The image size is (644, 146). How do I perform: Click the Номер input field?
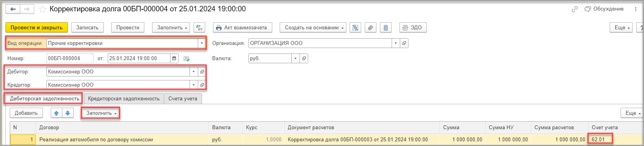click(70, 59)
